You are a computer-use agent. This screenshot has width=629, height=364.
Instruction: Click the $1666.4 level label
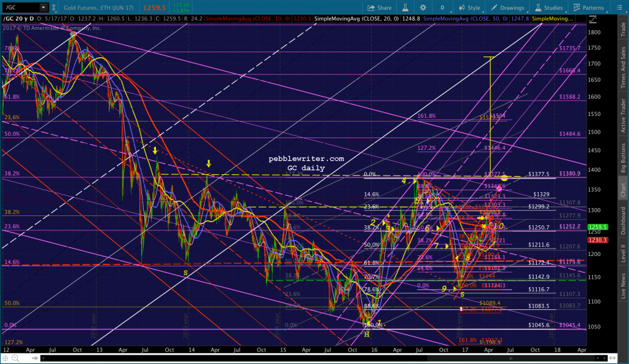[x=569, y=71]
